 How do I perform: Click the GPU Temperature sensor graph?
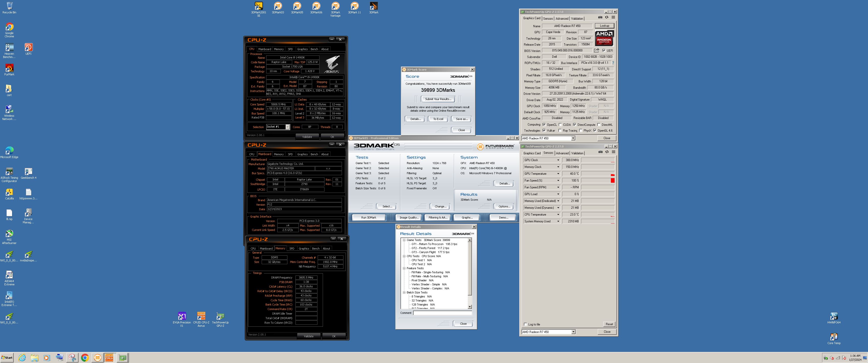[598, 174]
